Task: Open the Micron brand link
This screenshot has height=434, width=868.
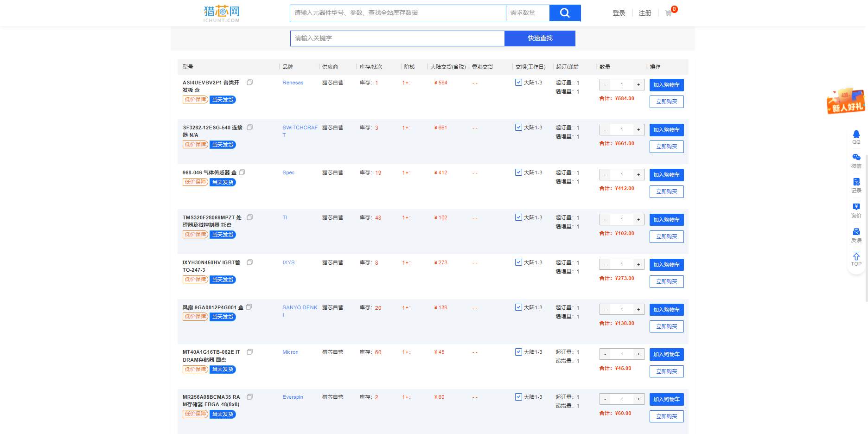Action: (291, 352)
